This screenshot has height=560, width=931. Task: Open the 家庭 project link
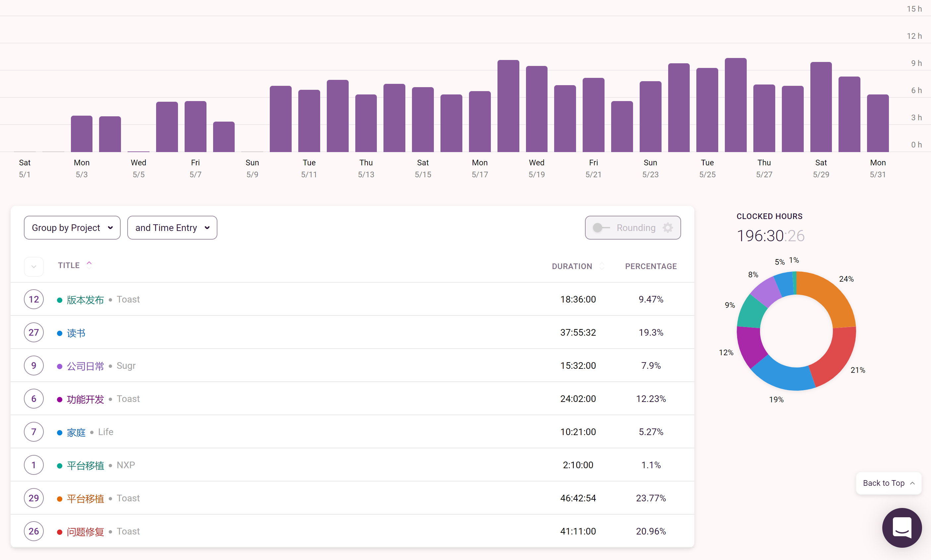click(x=76, y=432)
